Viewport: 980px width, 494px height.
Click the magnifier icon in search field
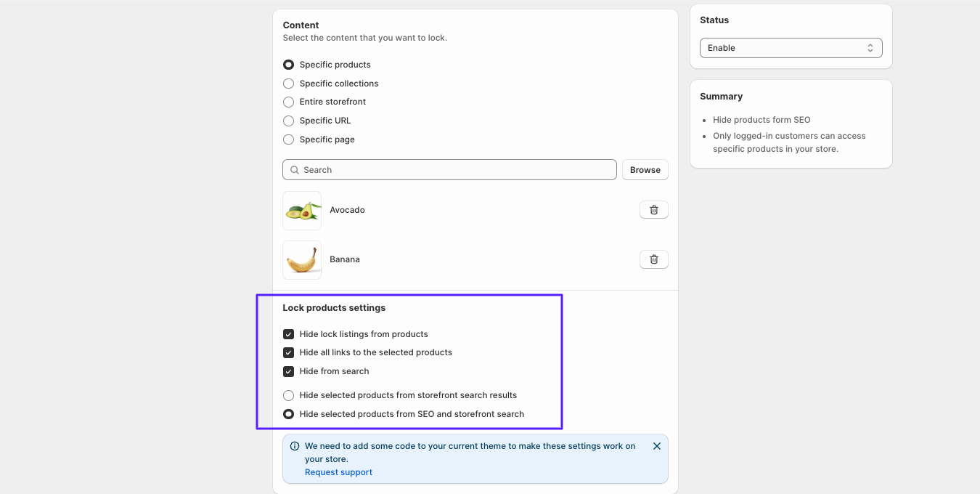(x=295, y=170)
